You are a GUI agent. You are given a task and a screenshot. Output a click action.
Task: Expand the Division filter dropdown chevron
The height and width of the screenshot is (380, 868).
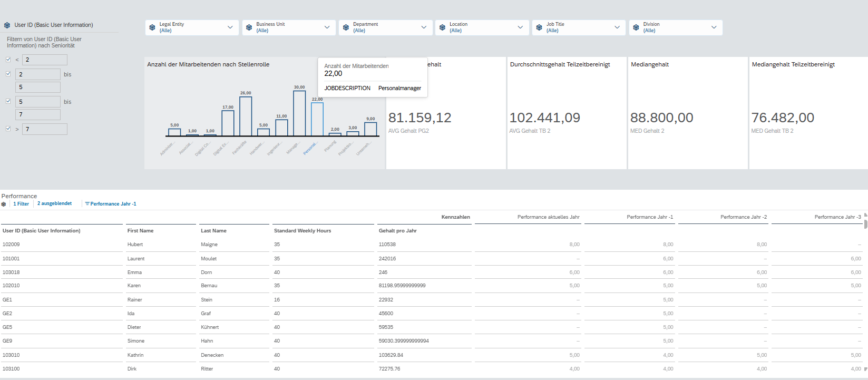[714, 27]
